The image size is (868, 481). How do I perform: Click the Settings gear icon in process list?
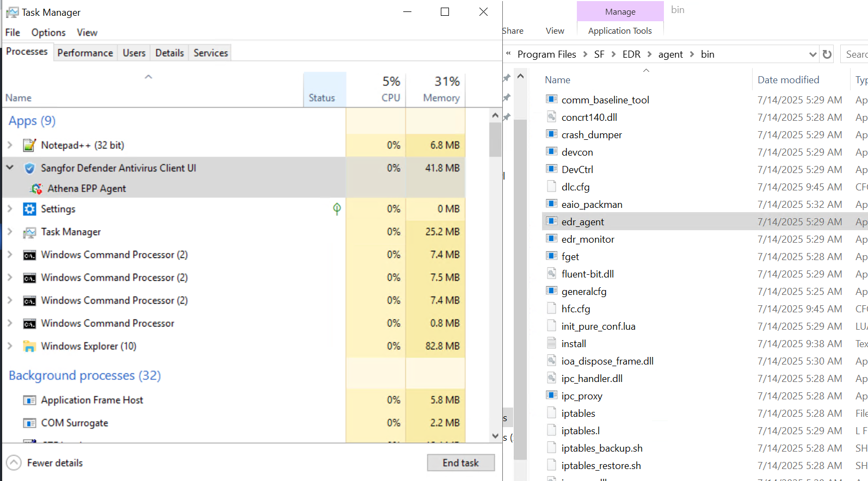point(29,209)
